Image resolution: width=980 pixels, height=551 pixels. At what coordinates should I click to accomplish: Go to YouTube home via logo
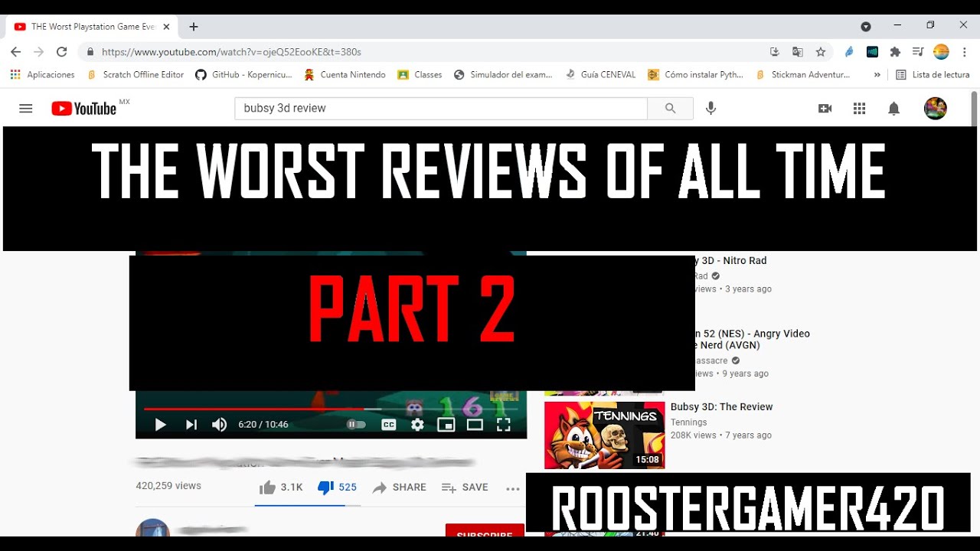pos(84,109)
